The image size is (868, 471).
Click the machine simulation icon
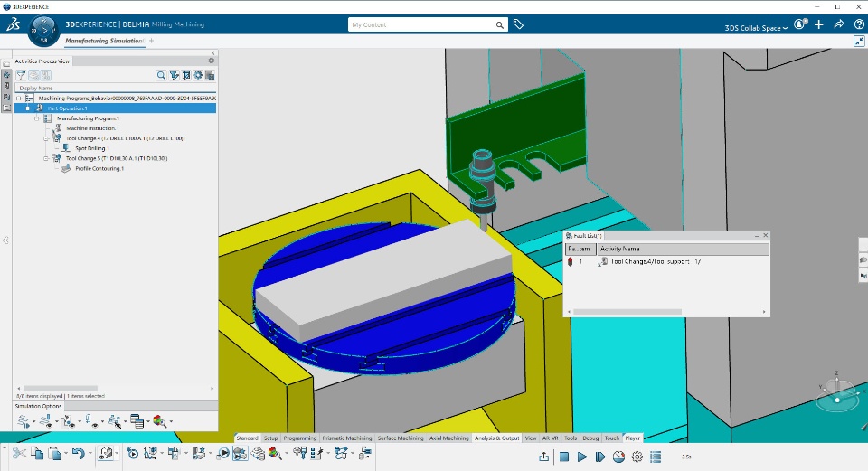(241, 454)
